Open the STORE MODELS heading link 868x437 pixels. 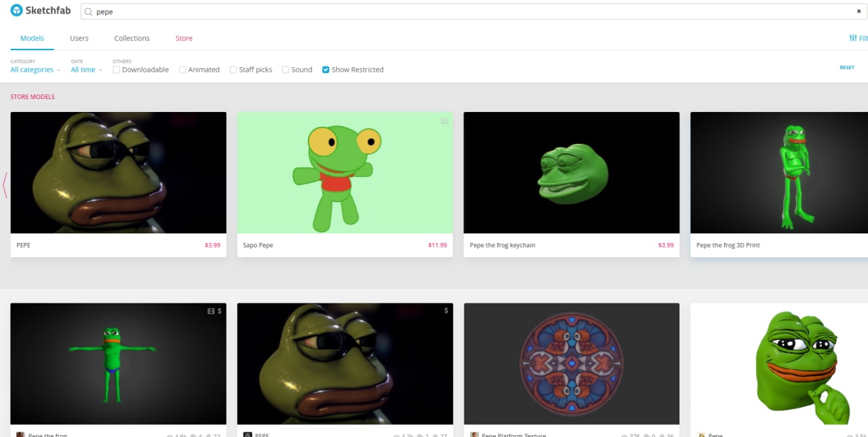[33, 97]
